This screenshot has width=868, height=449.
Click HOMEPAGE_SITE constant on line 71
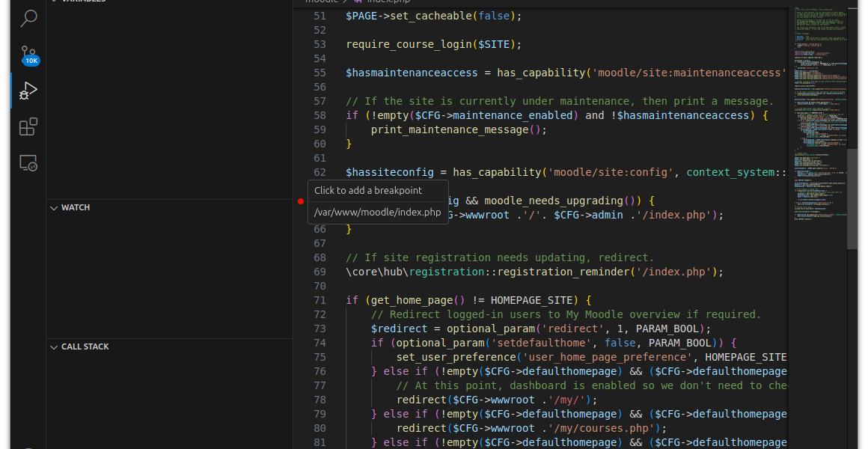532,300
